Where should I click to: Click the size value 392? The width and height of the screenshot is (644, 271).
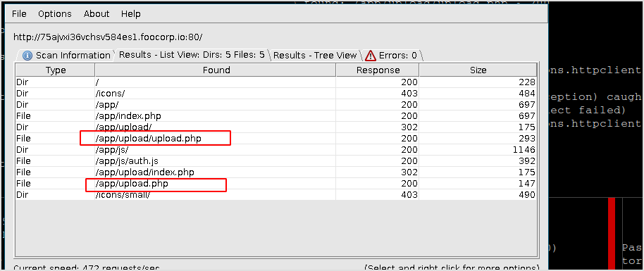point(526,160)
